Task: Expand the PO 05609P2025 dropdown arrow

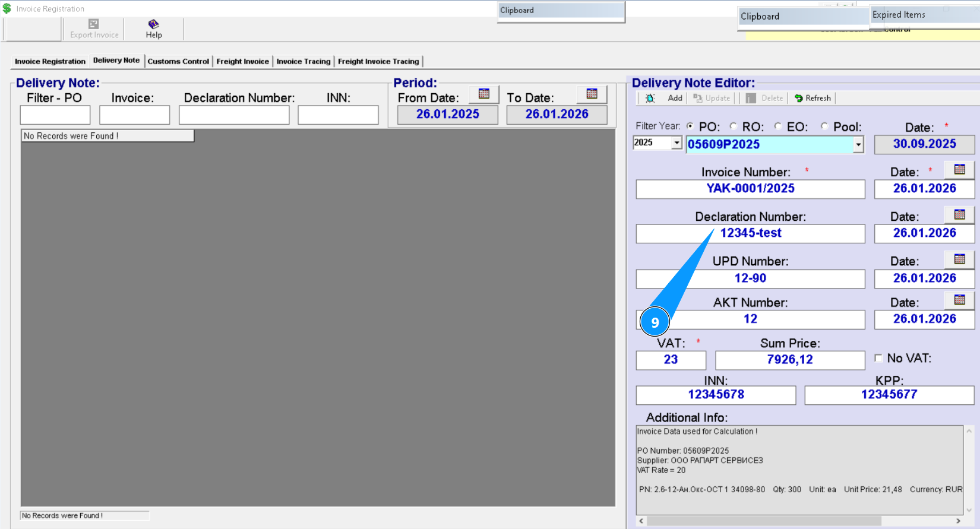Action: (x=858, y=144)
